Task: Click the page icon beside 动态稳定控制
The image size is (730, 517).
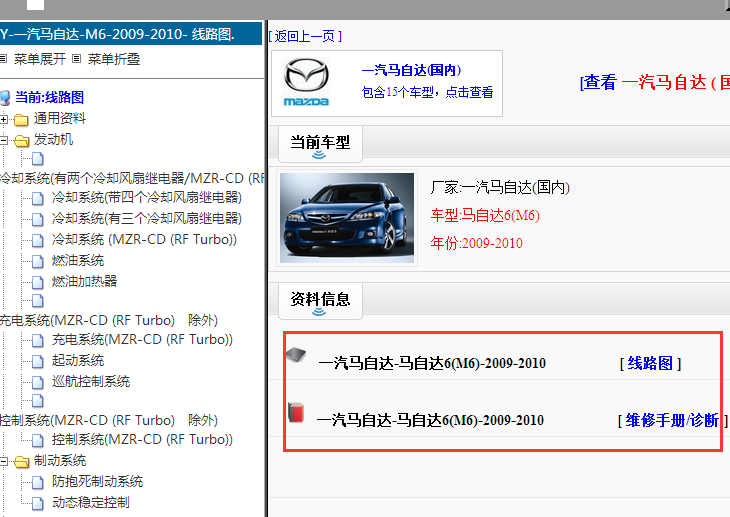Action: (x=38, y=503)
